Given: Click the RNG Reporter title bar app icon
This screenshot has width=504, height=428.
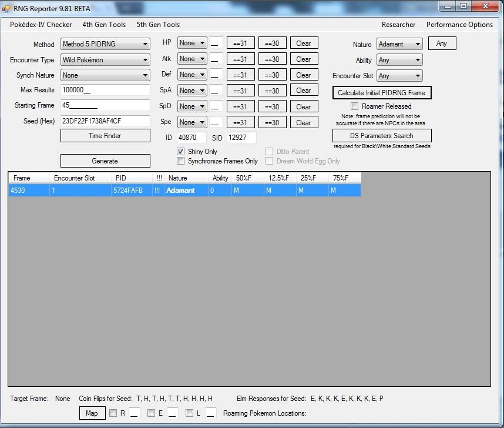Looking at the screenshot, I should tap(6, 9).
